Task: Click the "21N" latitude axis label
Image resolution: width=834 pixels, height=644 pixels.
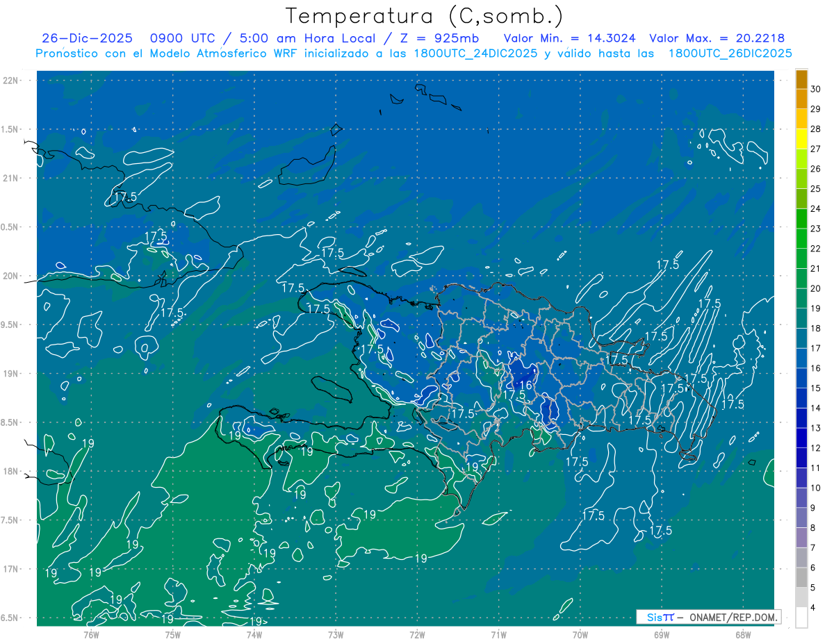Action: coord(10,178)
